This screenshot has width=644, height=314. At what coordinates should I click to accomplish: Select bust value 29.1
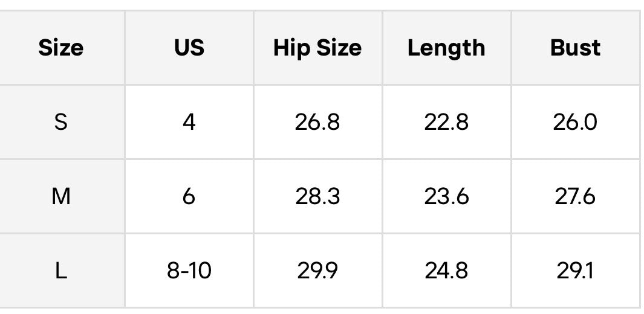click(575, 271)
